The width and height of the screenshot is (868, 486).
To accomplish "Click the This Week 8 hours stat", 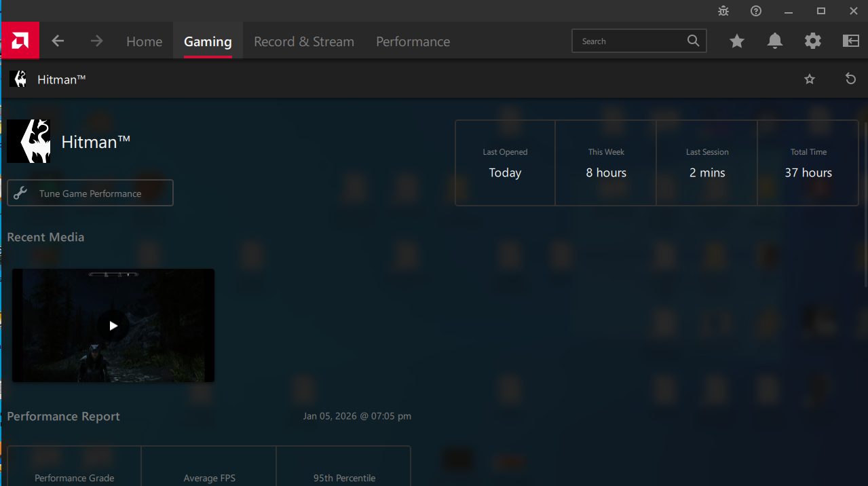I will (x=606, y=163).
